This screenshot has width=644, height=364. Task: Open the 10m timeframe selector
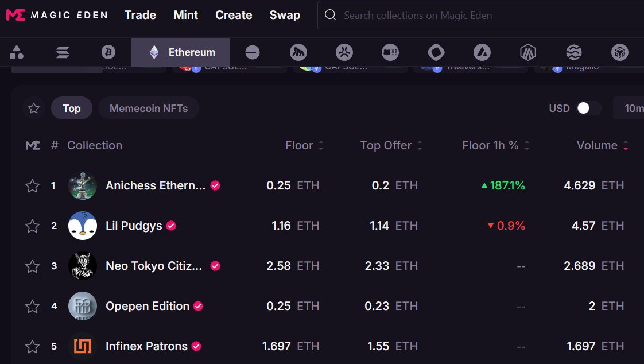(629, 108)
